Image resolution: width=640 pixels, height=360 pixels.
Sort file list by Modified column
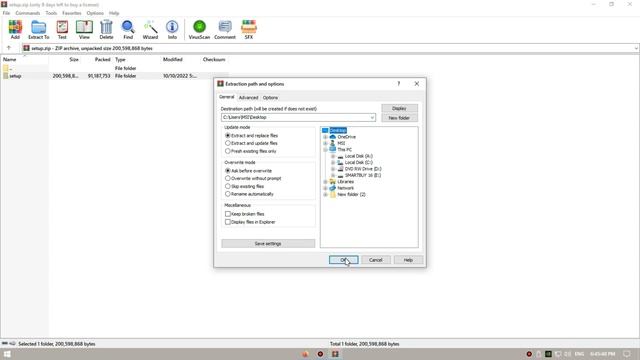click(173, 60)
